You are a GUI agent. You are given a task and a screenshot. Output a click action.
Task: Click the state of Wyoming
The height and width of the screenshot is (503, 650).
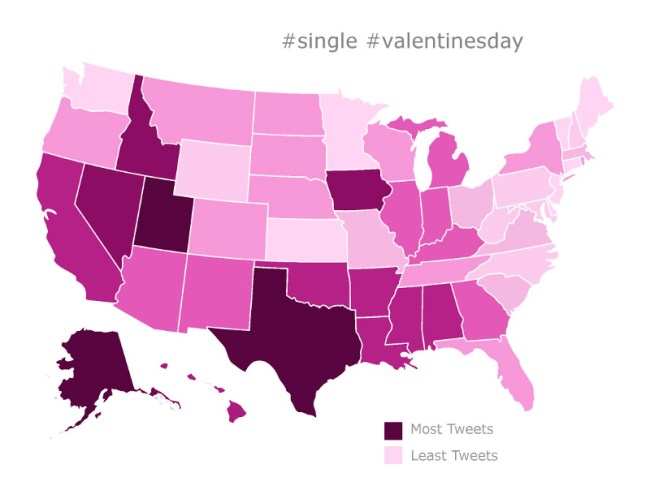pyautogui.click(x=208, y=167)
